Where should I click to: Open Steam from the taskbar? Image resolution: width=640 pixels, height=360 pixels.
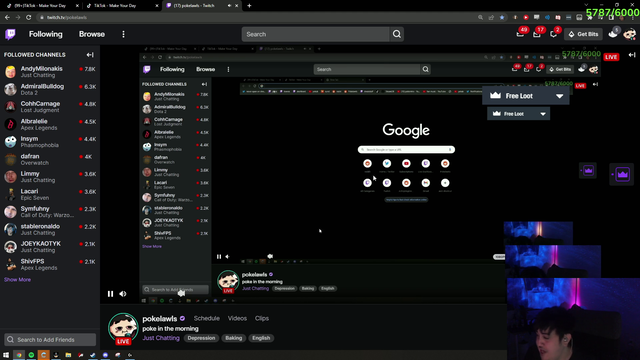coord(93,355)
